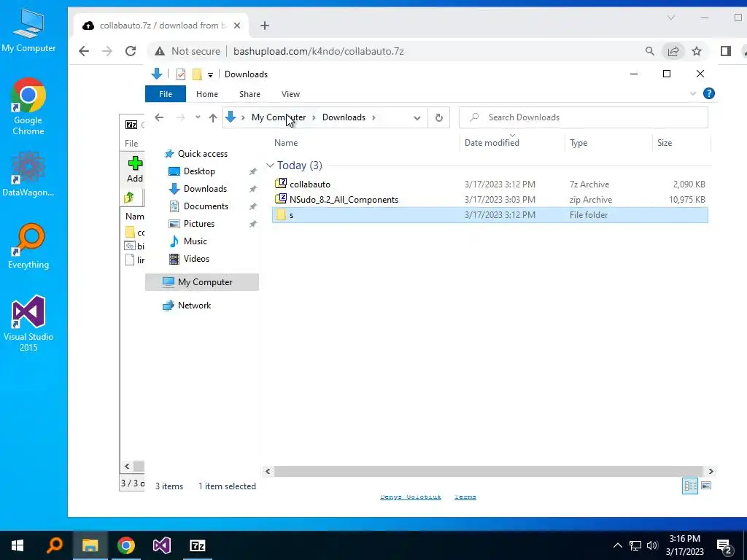Click Explorer new folder quick access icon

pyautogui.click(x=197, y=74)
